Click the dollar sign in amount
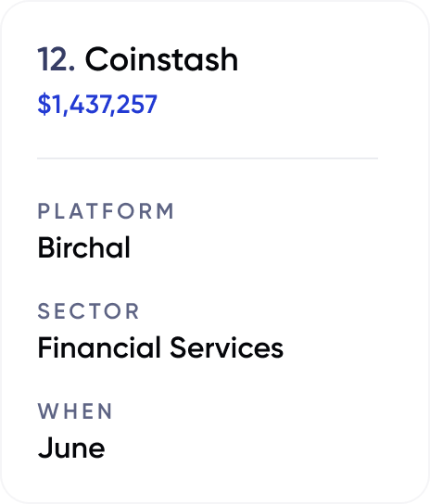The image size is (430, 504). (44, 105)
